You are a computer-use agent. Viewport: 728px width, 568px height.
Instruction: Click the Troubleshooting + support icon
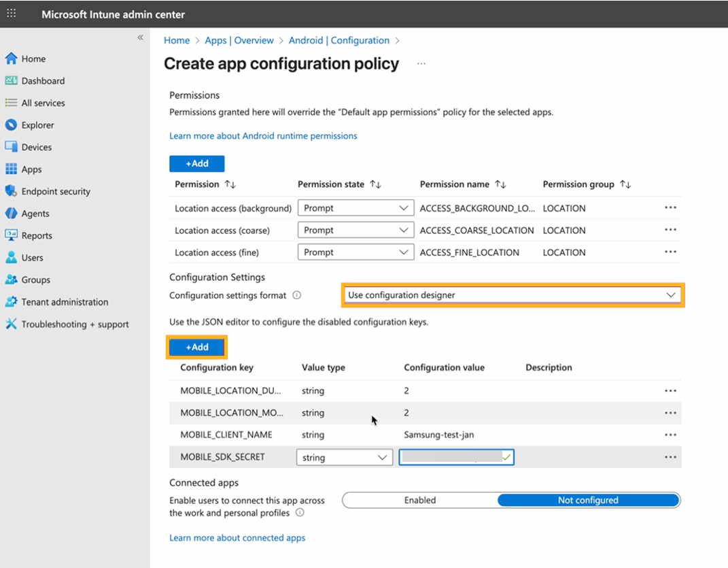click(11, 324)
